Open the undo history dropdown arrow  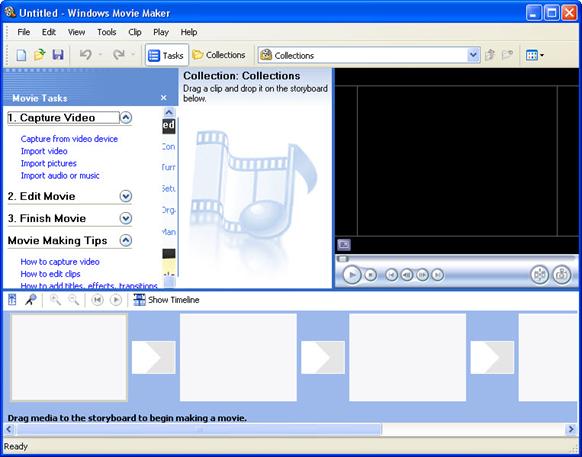100,55
